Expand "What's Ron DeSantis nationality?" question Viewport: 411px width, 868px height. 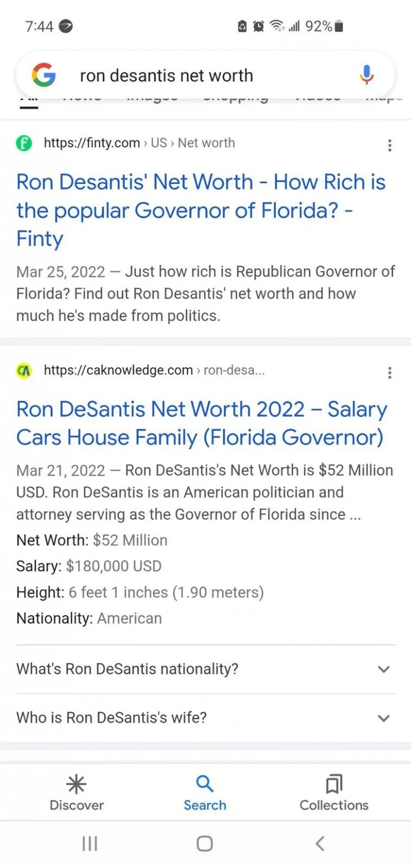pos(206,669)
